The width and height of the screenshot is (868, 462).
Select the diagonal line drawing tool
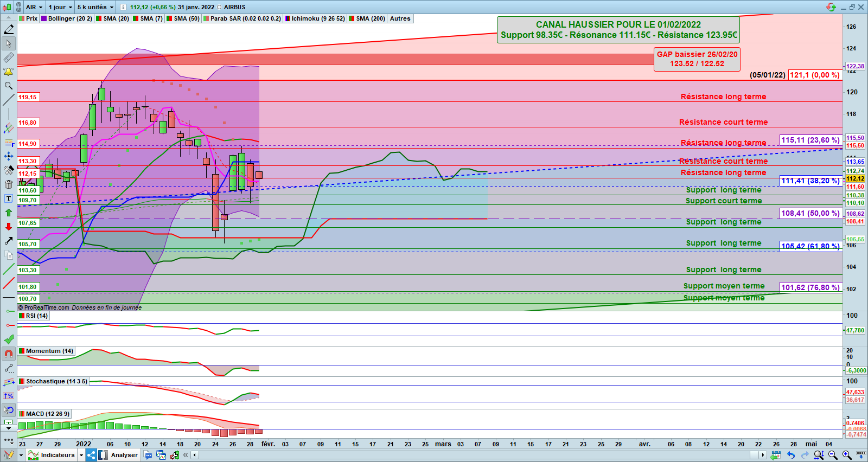point(9,100)
